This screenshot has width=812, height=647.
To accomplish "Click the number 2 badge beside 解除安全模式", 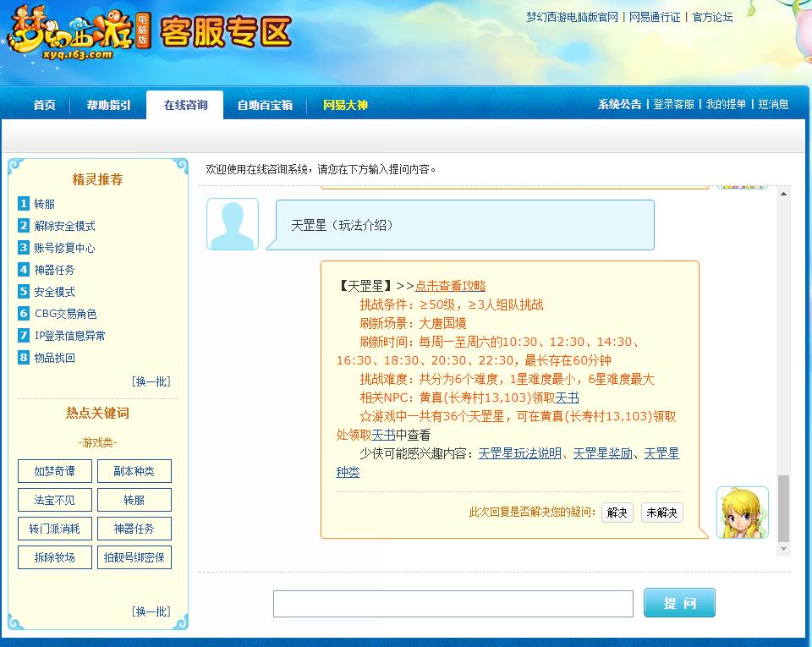I will [24, 226].
